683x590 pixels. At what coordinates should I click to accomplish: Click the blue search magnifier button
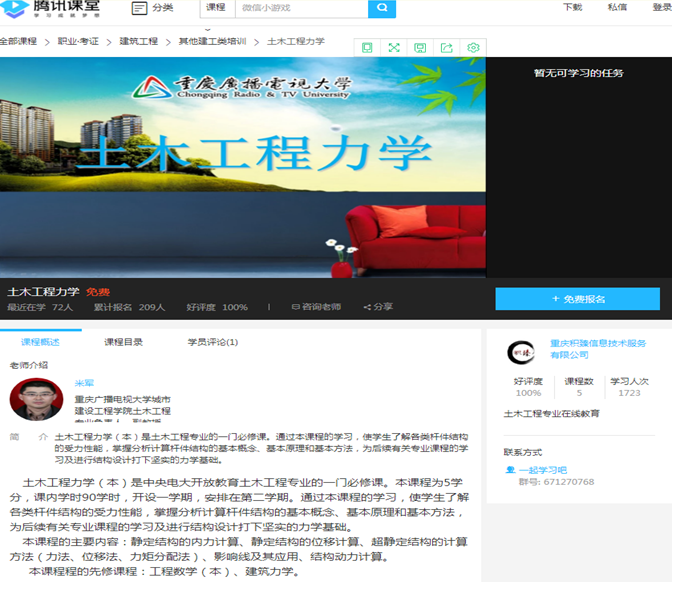coord(382,9)
